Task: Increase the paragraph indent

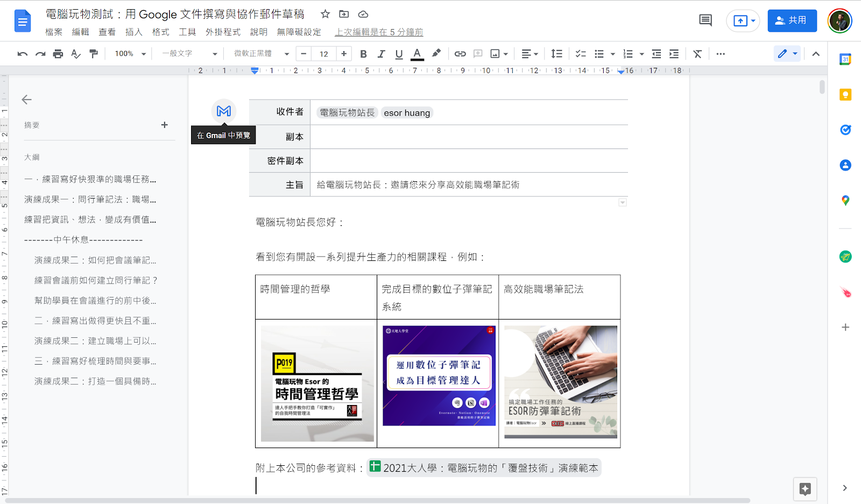Action: click(674, 54)
